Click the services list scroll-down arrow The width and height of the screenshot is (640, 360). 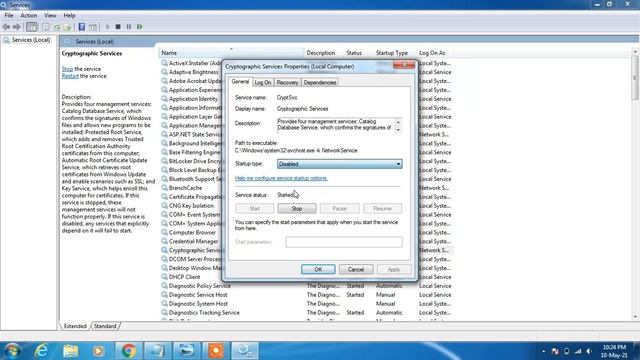635,317
